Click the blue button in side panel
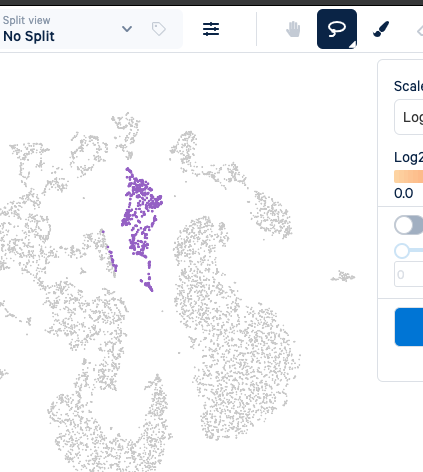The height and width of the screenshot is (472, 423). [x=409, y=327]
